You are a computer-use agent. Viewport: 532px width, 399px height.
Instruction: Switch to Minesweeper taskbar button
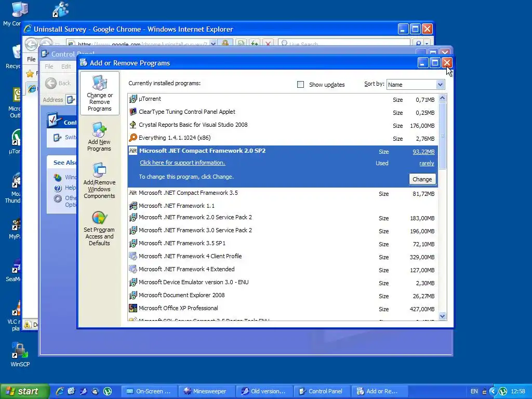coord(207,391)
